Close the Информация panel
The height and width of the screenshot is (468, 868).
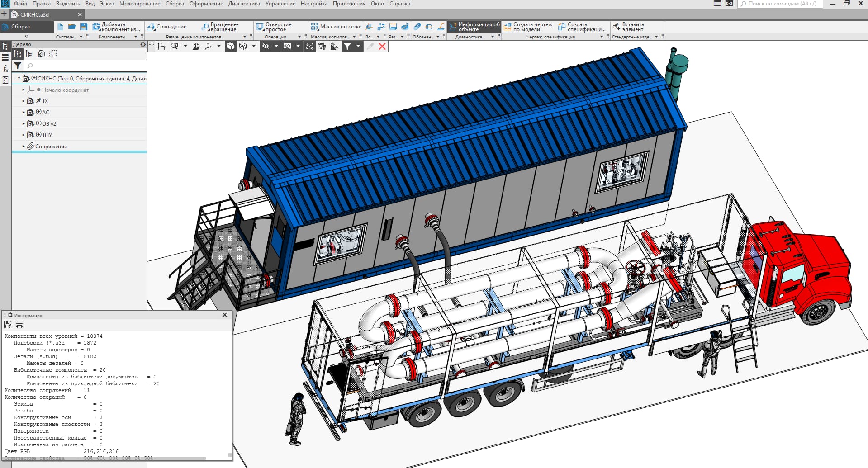[x=225, y=315]
